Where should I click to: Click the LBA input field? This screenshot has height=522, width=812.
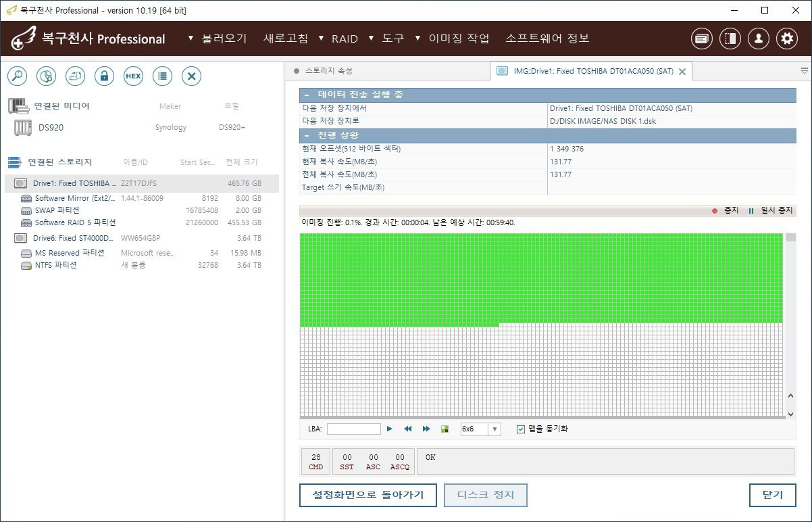[353, 429]
